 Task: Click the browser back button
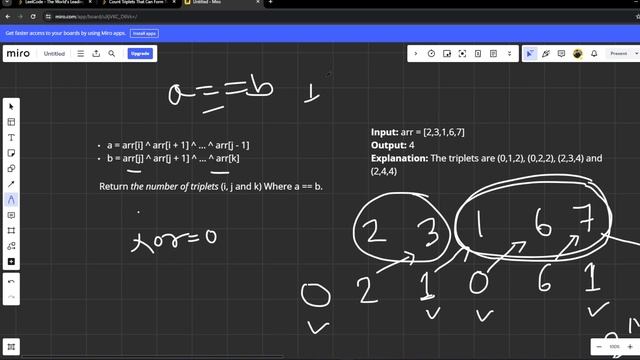tap(8, 16)
